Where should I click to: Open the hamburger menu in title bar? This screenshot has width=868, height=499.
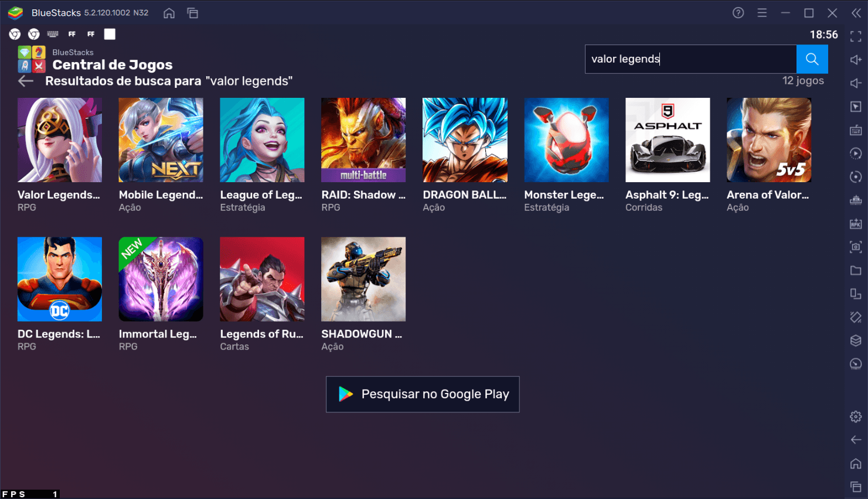[762, 13]
